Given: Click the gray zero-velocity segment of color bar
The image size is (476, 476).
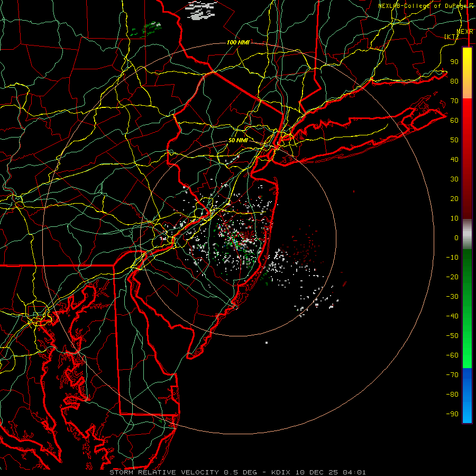Looking at the screenshot, I should pyautogui.click(x=467, y=234).
